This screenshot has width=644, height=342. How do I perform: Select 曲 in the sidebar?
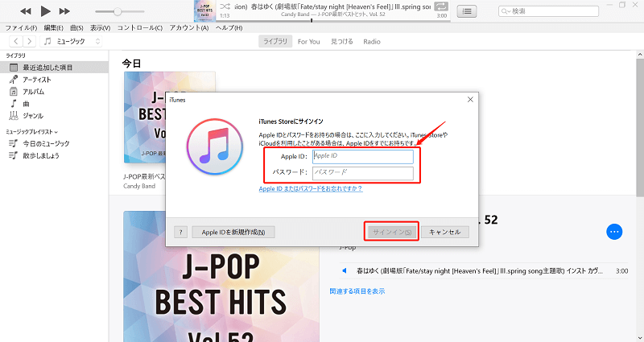coord(54,104)
